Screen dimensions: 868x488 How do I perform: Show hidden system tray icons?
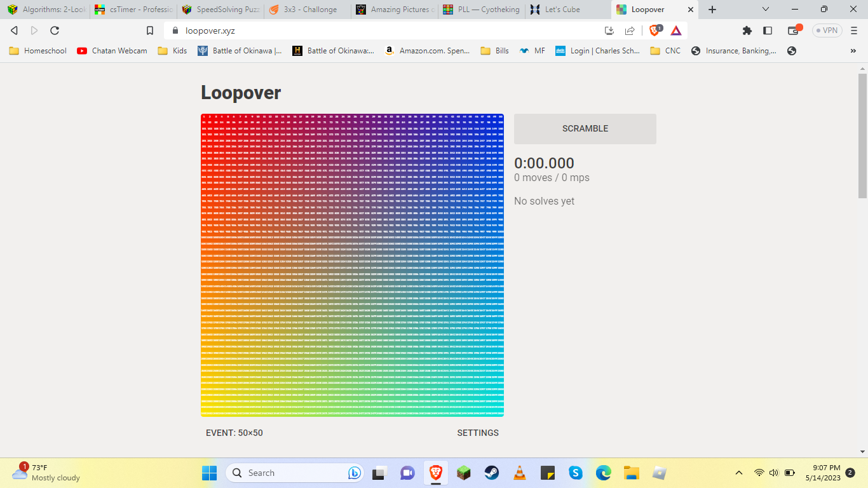tap(738, 473)
